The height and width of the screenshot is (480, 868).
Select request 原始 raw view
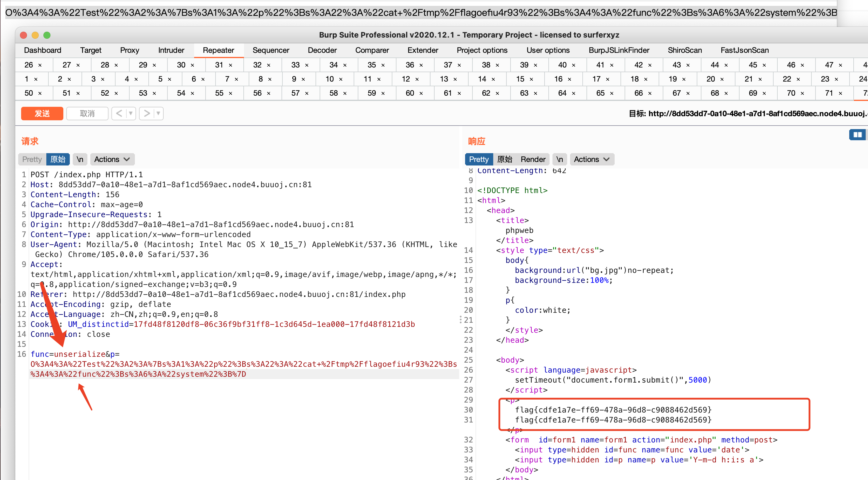click(x=58, y=159)
